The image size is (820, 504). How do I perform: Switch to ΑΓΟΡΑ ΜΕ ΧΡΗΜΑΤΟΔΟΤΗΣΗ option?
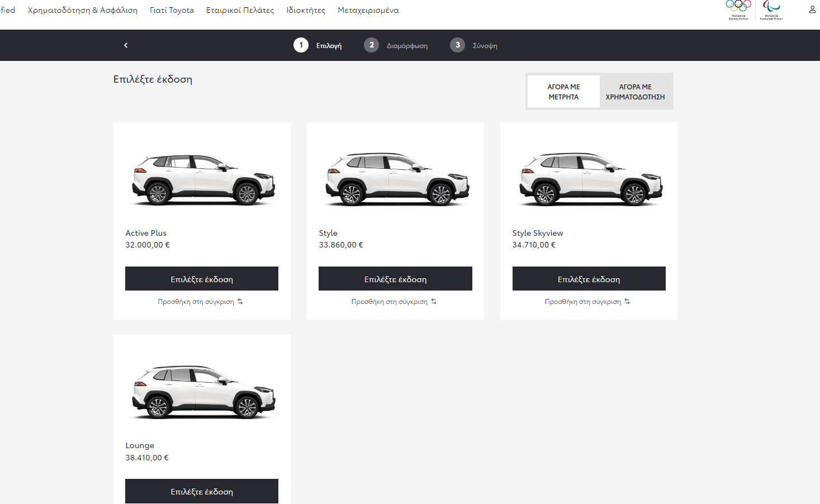(x=635, y=92)
